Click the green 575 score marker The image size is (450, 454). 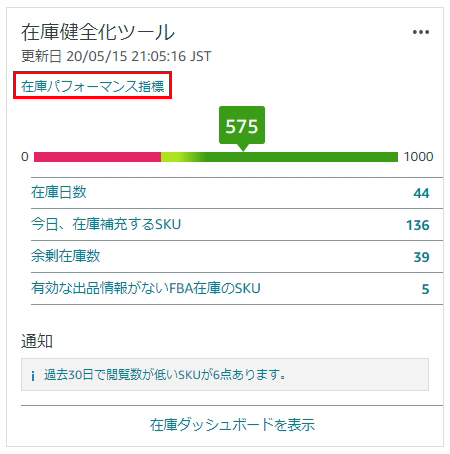[x=242, y=126]
